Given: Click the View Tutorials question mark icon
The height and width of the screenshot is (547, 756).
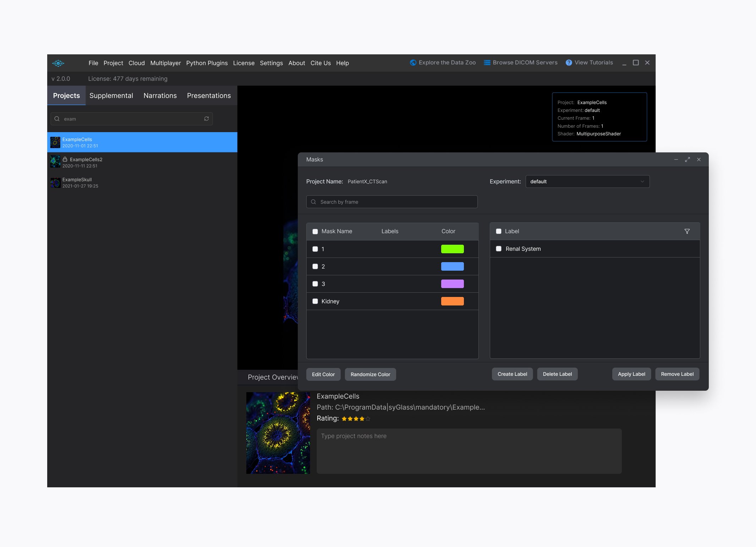Looking at the screenshot, I should (569, 63).
